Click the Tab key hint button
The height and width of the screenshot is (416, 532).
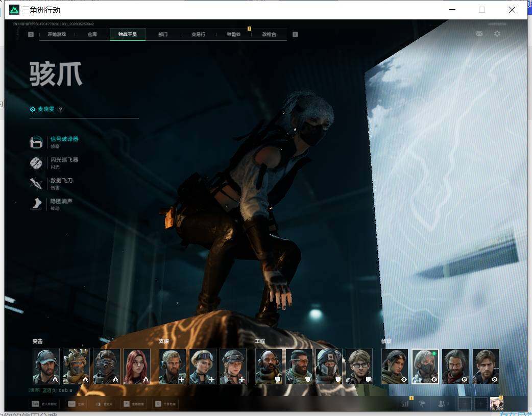click(44, 404)
